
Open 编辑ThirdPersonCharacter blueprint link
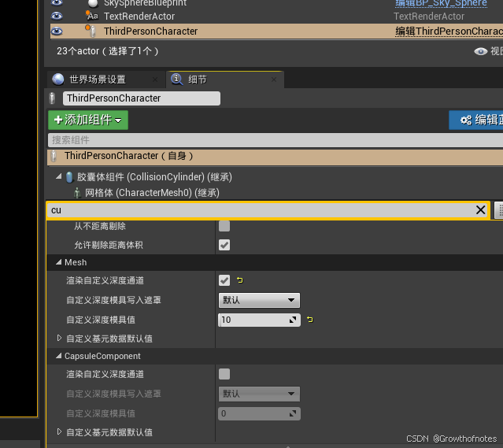pos(449,31)
